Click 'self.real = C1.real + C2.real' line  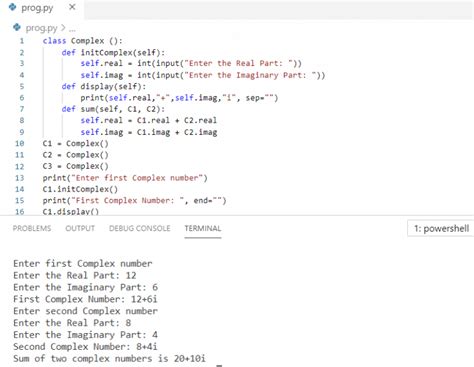click(148, 120)
